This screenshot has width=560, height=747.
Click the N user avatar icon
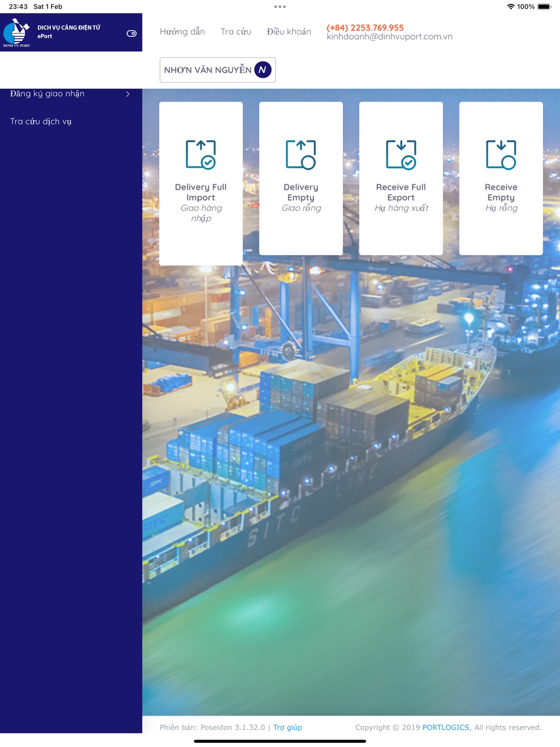pyautogui.click(x=263, y=70)
